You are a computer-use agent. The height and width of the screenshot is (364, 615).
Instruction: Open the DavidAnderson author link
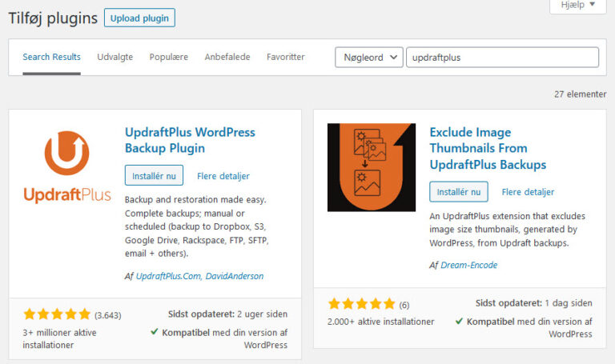click(235, 276)
